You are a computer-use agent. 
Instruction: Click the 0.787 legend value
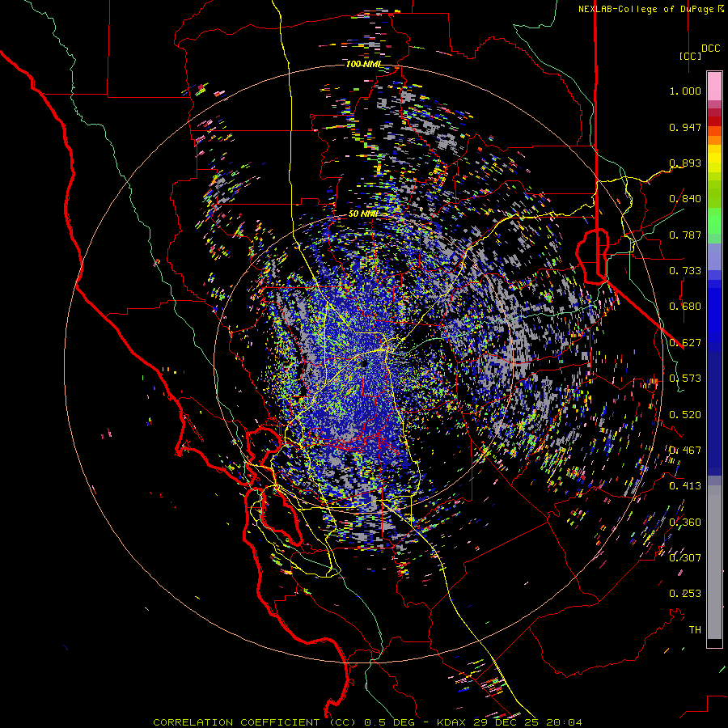click(x=685, y=235)
